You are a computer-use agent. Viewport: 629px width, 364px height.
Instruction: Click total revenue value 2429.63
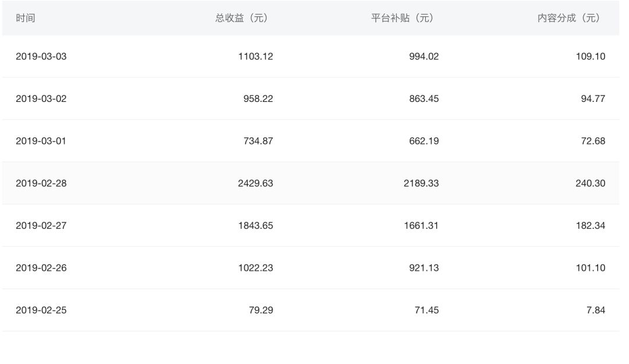click(255, 183)
